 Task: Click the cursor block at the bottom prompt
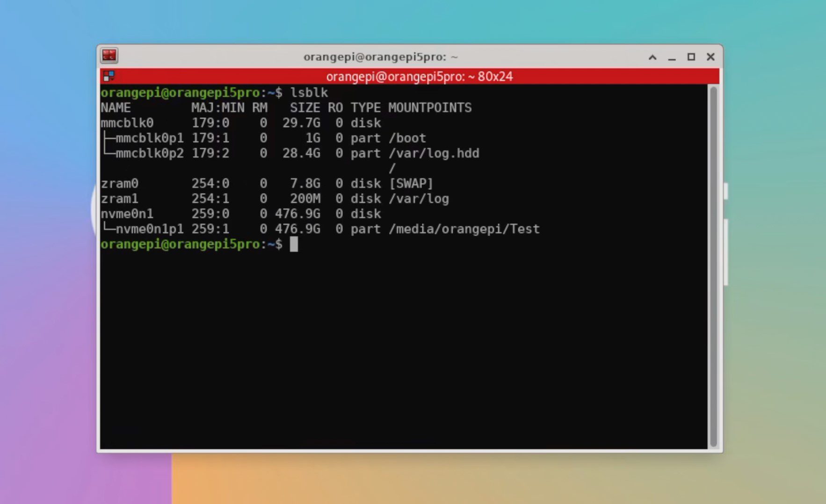294,244
